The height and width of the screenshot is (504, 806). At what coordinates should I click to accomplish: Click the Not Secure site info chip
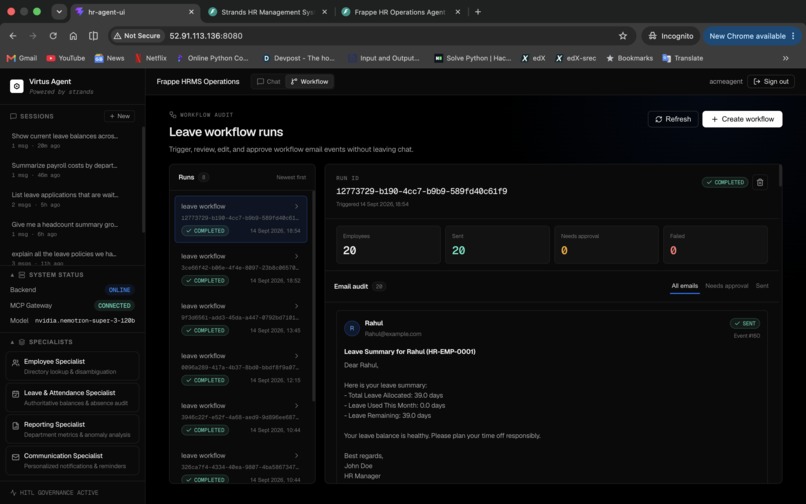(x=137, y=36)
